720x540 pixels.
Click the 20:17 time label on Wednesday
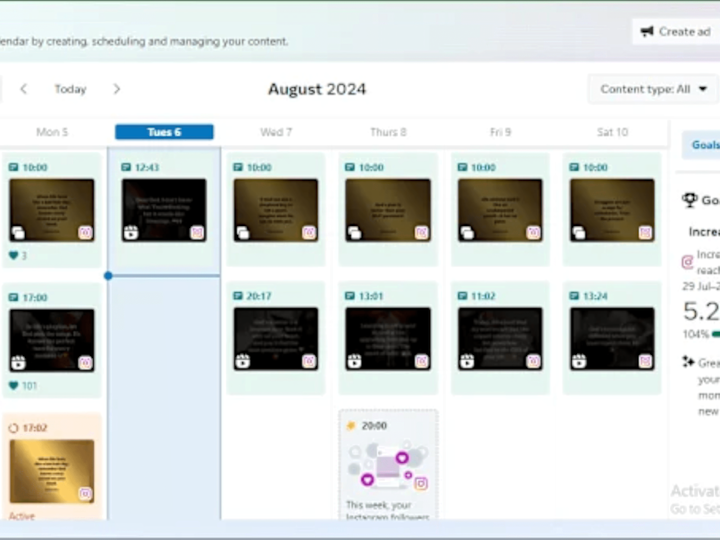coord(259,296)
